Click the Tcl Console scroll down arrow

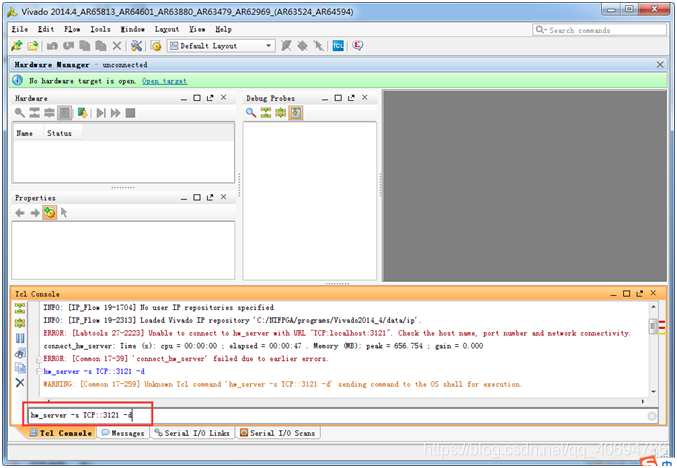653,392
